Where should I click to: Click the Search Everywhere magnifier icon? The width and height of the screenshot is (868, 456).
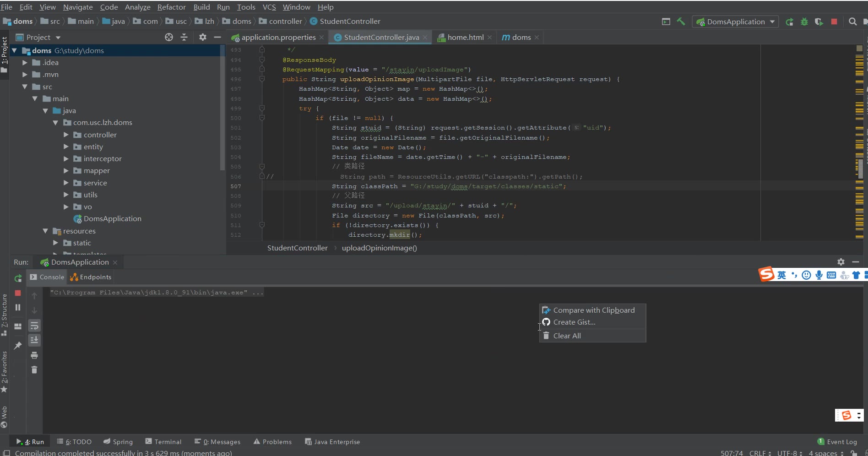pyautogui.click(x=852, y=22)
